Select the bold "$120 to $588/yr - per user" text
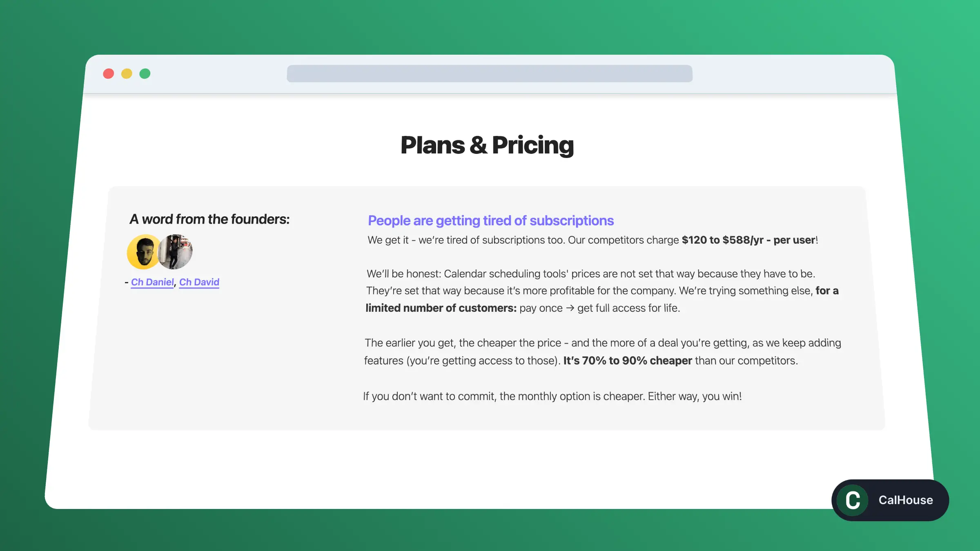980x551 pixels. 747,240
